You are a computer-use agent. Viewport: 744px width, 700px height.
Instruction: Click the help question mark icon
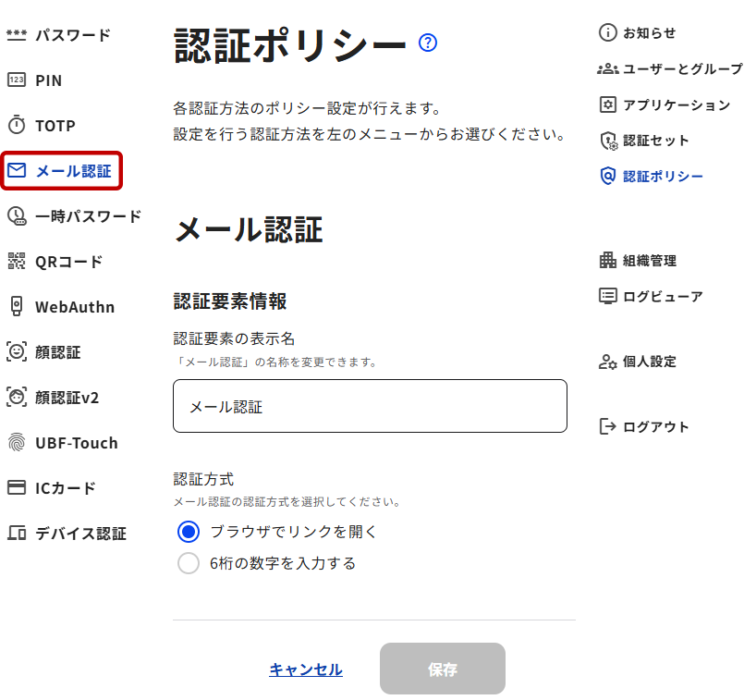coord(427,43)
